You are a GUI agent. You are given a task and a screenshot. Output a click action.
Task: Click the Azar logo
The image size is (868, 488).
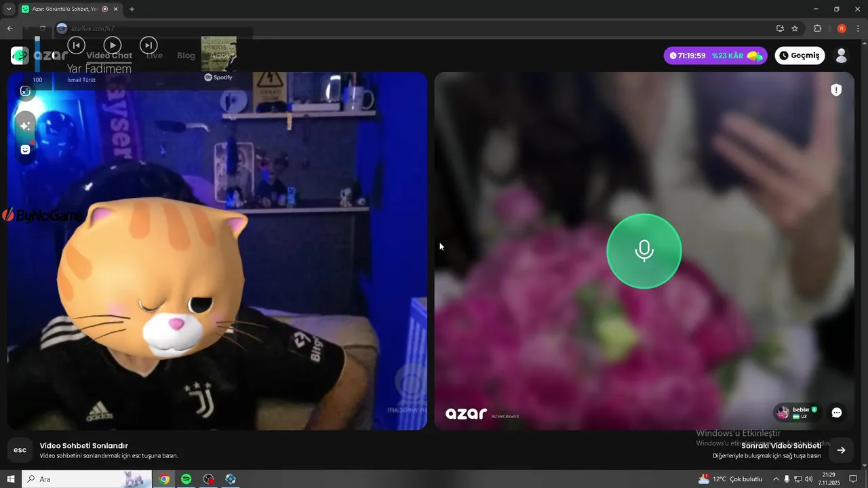click(x=39, y=56)
